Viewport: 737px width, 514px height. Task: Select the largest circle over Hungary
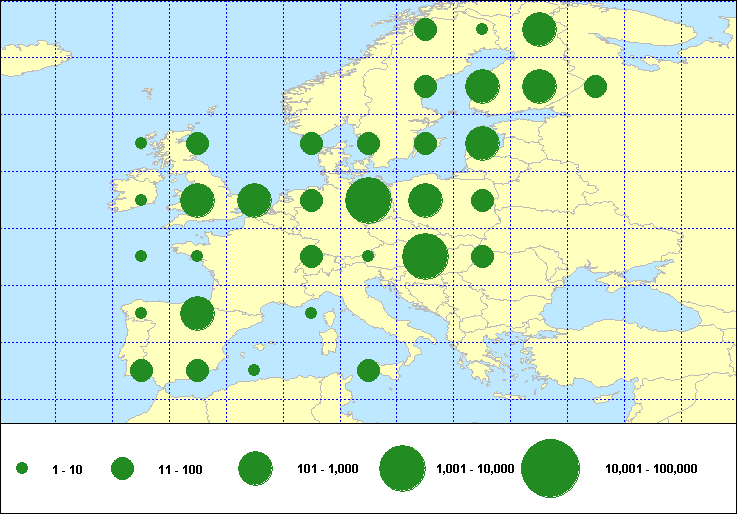[x=425, y=256]
